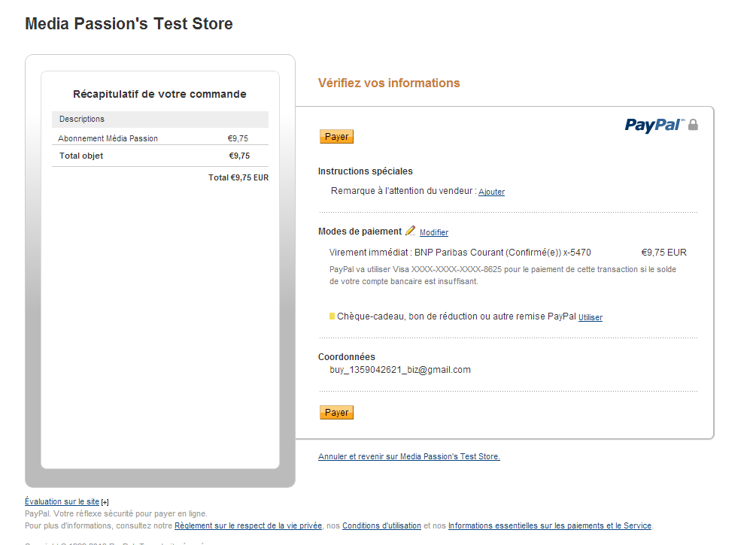Click the bottom Payer button

(336, 413)
